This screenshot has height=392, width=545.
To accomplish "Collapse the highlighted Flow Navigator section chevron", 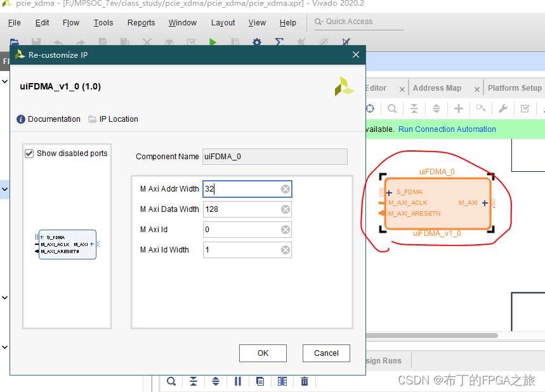I will (5, 190).
